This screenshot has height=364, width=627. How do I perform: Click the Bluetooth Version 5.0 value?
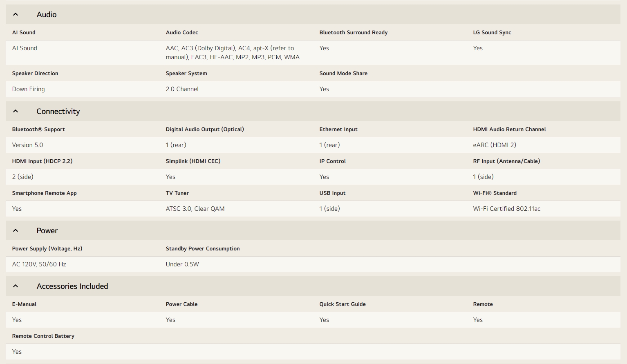point(27,145)
